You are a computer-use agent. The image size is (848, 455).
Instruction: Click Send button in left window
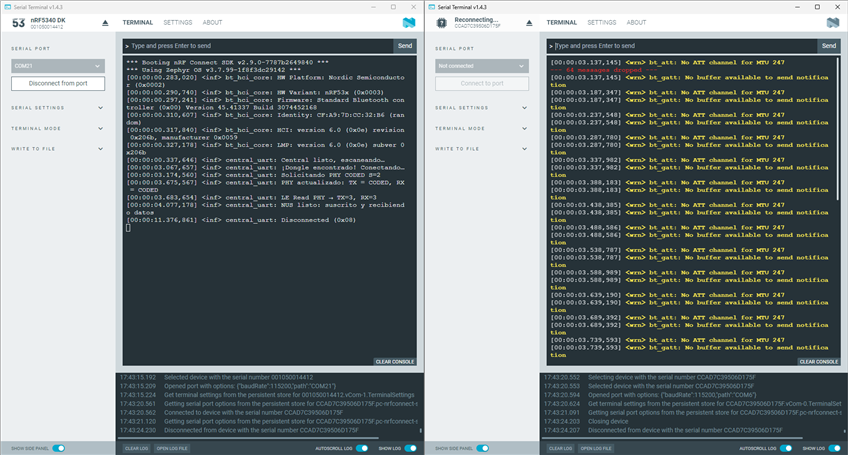click(405, 46)
